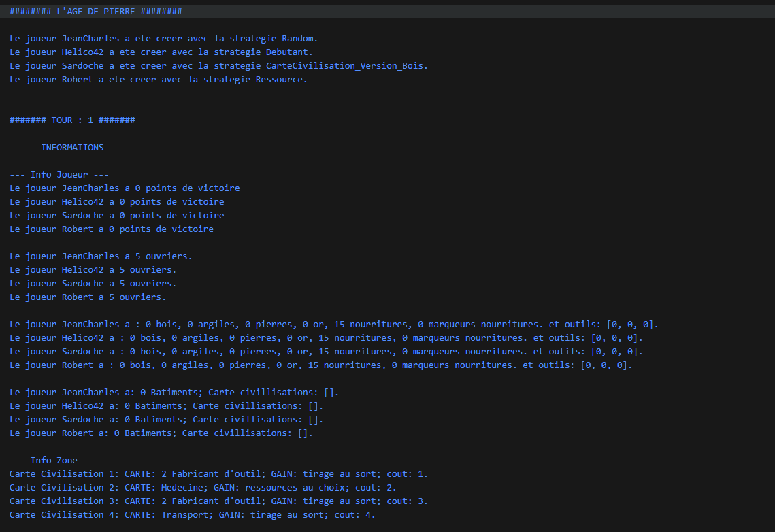
Task: Click the Info Zone subsection heading
Action: 54,461
